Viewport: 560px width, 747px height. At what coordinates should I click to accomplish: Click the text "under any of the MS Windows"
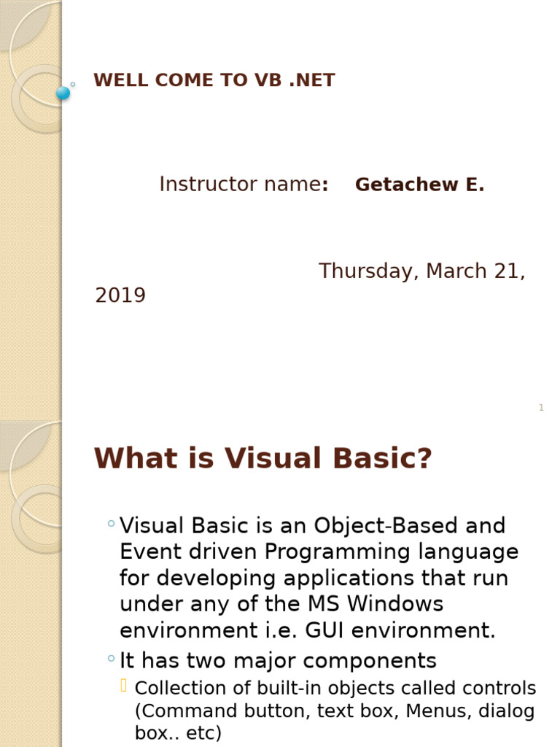[281, 605]
